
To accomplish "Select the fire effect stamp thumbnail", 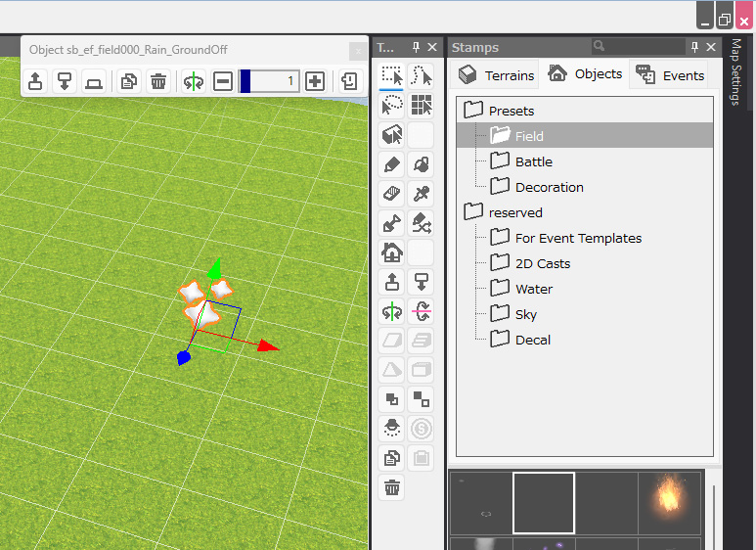I will click(x=669, y=503).
